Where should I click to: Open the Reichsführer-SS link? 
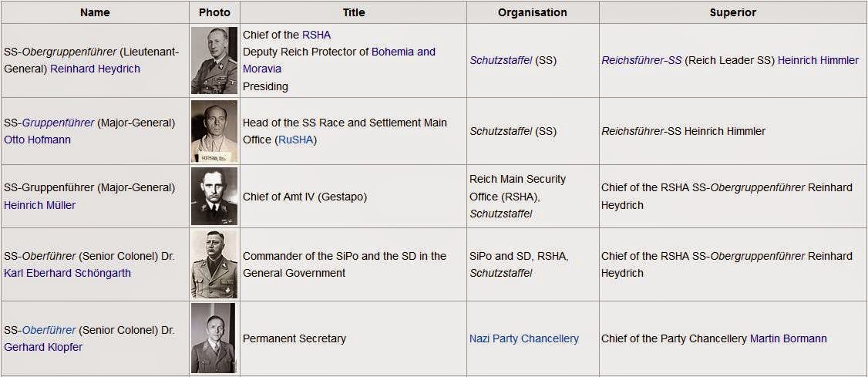[641, 60]
